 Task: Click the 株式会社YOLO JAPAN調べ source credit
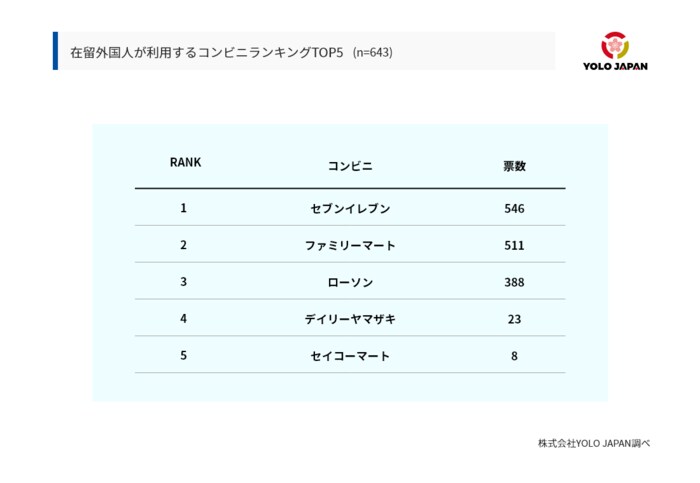(594, 443)
